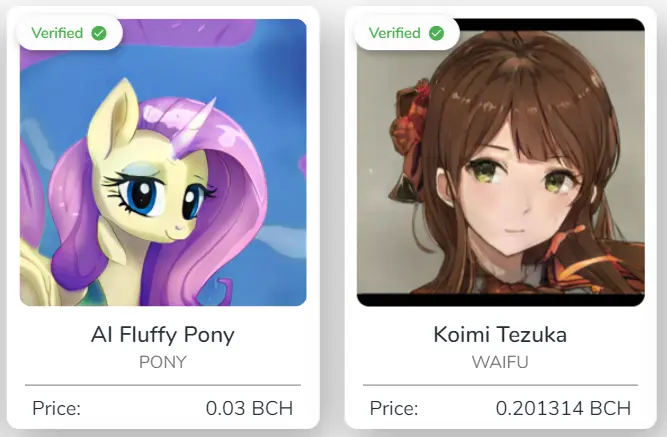Select the PONY collection label

163,362
